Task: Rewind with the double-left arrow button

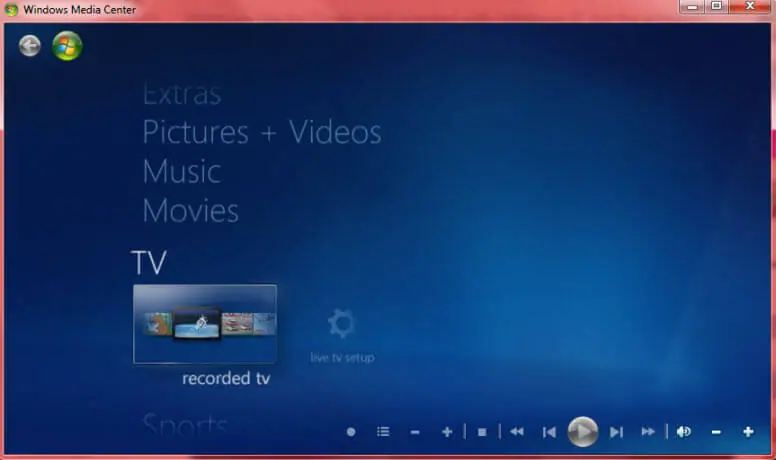Action: click(517, 432)
